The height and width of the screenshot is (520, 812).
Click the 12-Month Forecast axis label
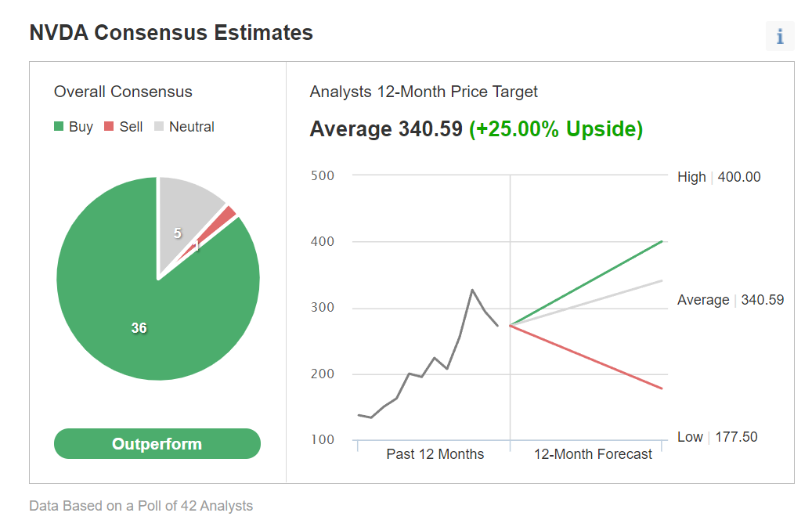coord(593,454)
